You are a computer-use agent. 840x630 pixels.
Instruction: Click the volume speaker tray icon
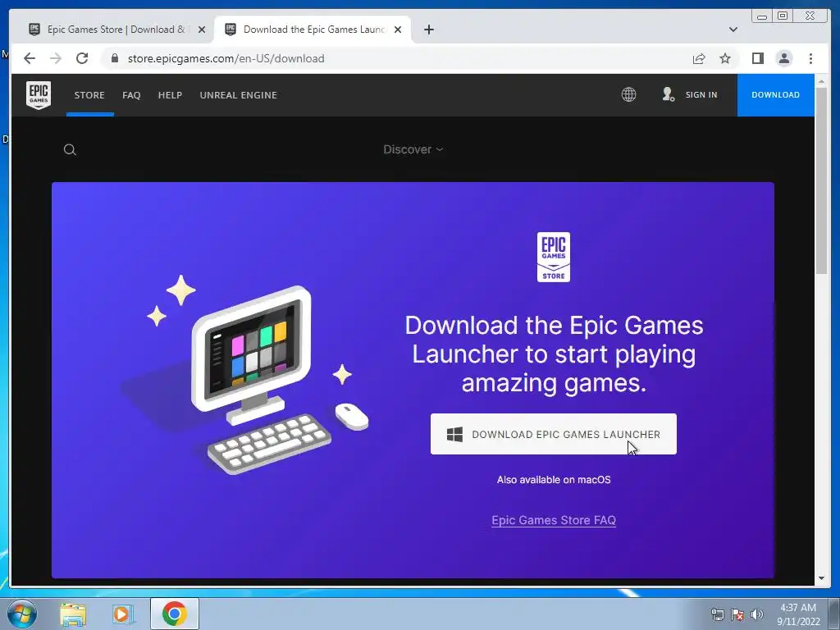point(756,614)
